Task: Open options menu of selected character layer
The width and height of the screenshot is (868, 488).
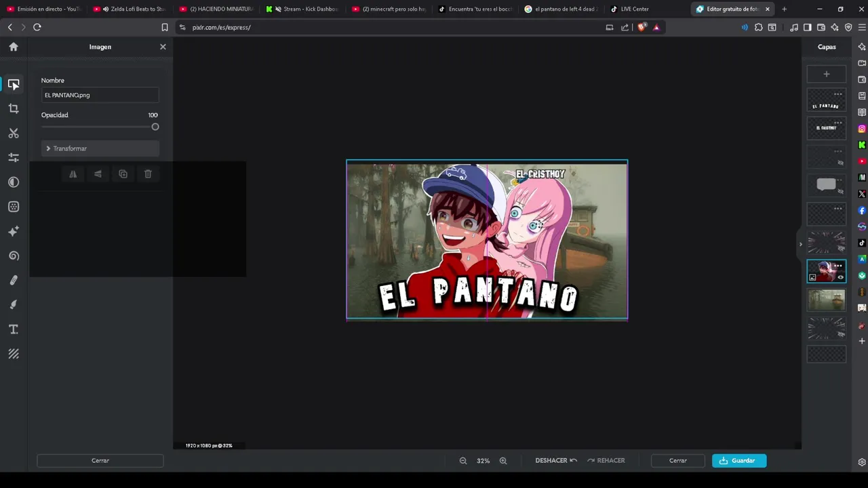Action: 838,265
